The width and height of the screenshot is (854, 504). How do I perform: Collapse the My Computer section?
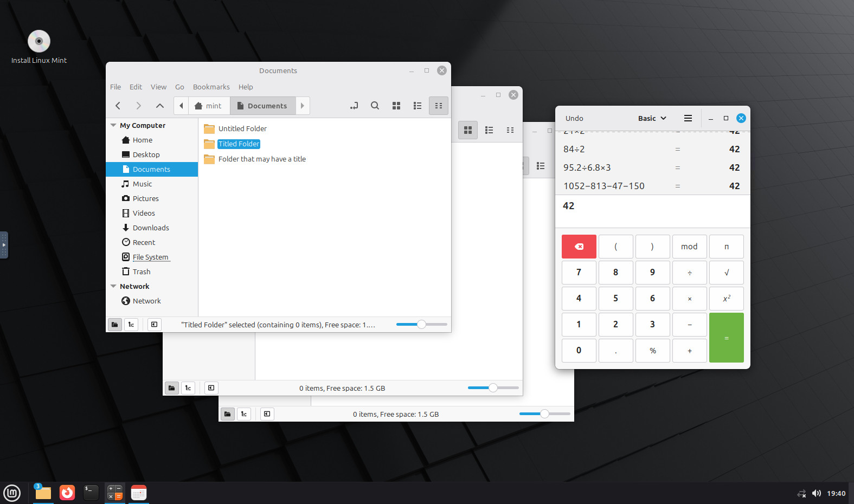click(x=113, y=125)
